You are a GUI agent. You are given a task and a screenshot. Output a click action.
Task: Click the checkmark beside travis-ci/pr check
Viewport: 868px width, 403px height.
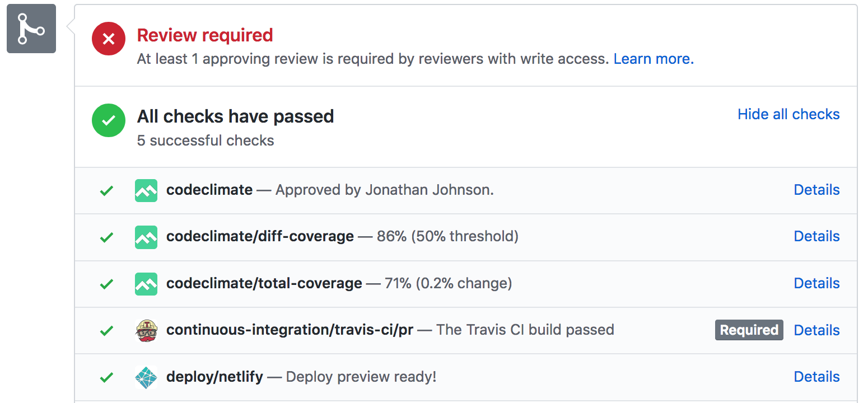coord(106,330)
